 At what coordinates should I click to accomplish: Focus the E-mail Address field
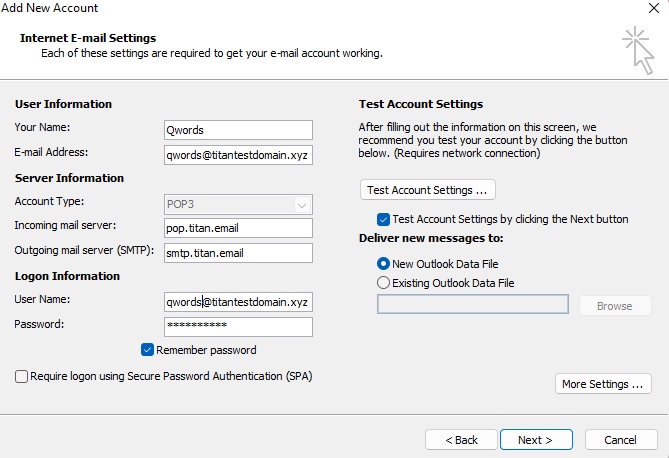[238, 154]
